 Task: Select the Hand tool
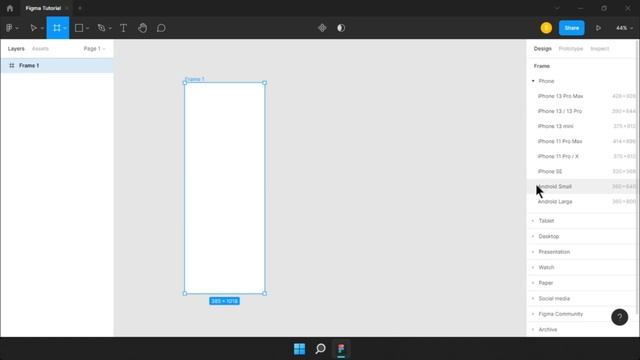click(x=142, y=28)
